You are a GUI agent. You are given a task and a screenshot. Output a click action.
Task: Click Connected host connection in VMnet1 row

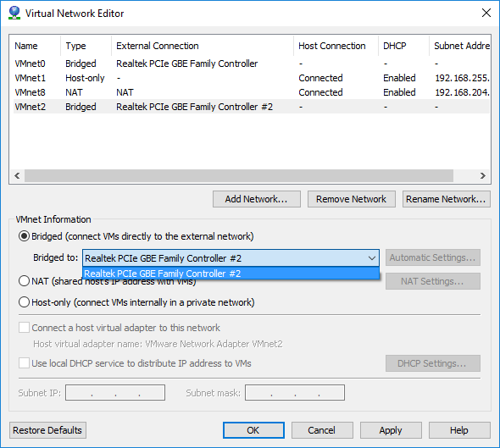pyautogui.click(x=320, y=78)
